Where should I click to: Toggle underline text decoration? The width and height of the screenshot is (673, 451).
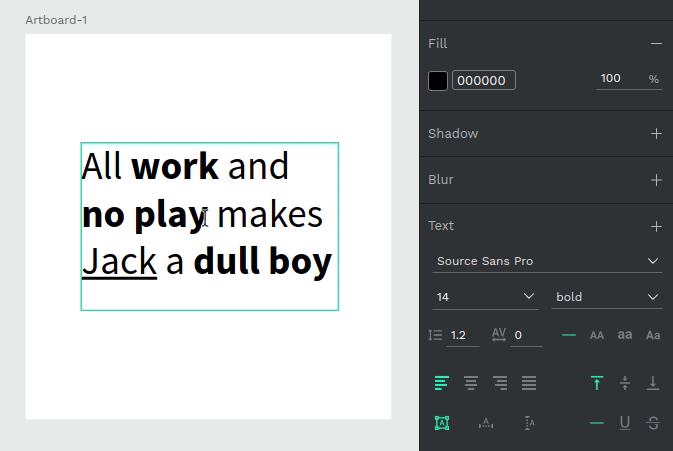(625, 423)
